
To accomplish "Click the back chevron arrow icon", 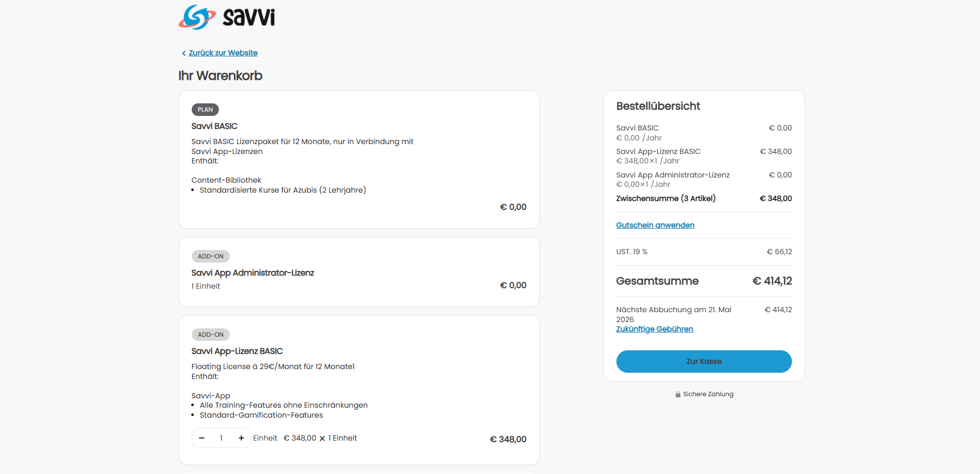I will pyautogui.click(x=184, y=53).
